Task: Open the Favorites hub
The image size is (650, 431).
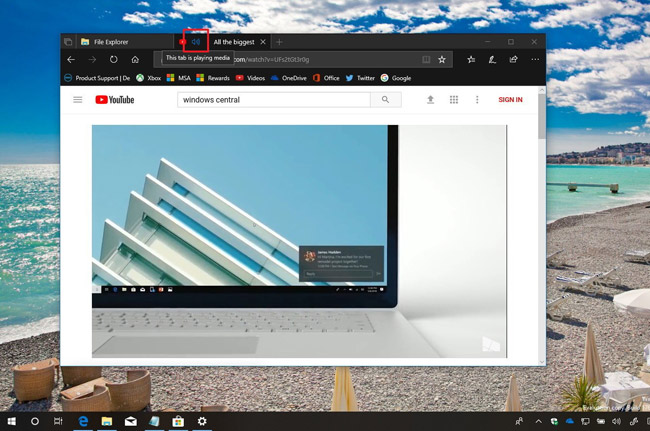Action: pyautogui.click(x=471, y=60)
